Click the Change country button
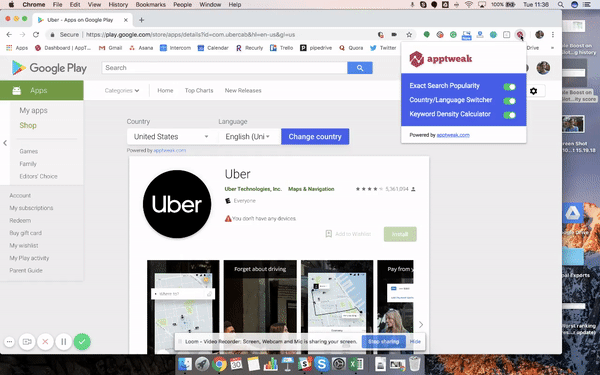 coord(315,137)
